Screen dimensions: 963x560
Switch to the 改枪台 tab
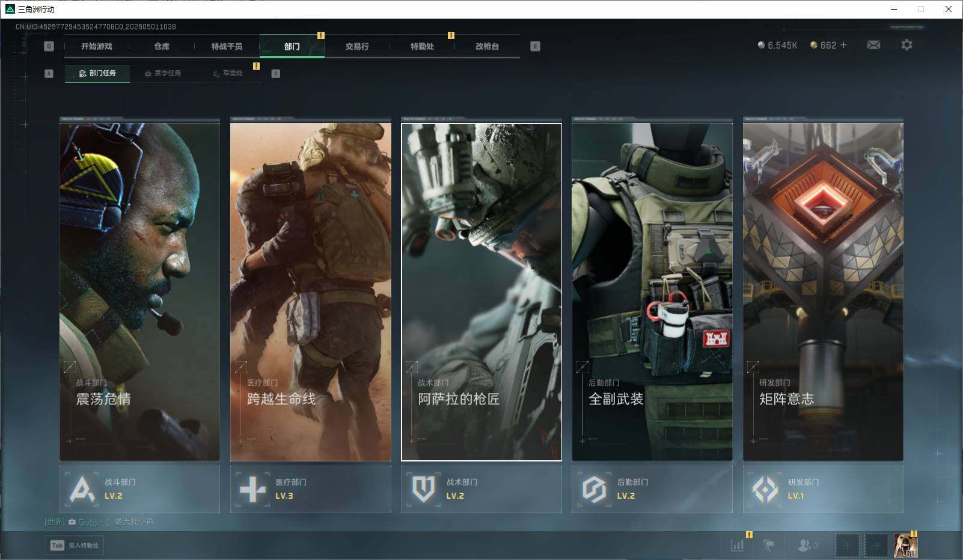[487, 46]
